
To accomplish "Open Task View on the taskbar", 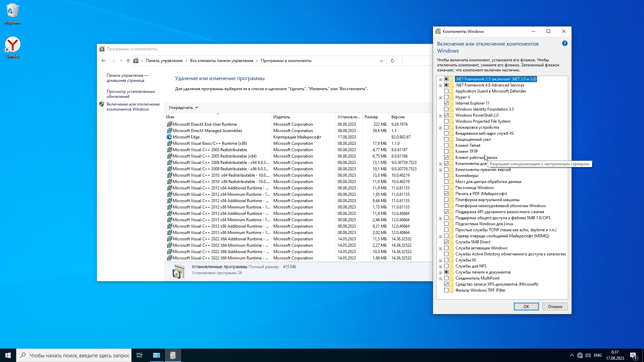I will click(x=140, y=355).
